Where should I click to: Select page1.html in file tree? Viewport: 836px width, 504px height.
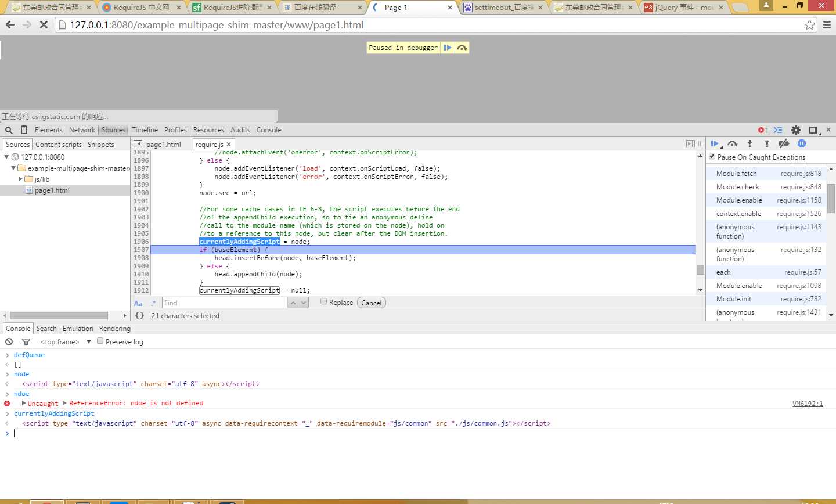tap(52, 190)
